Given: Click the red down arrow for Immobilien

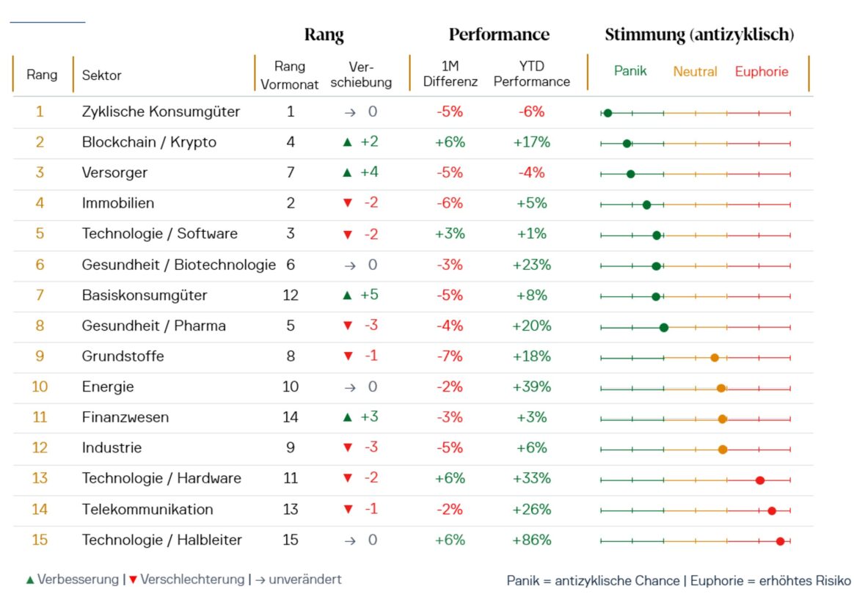Looking at the screenshot, I should pos(348,203).
